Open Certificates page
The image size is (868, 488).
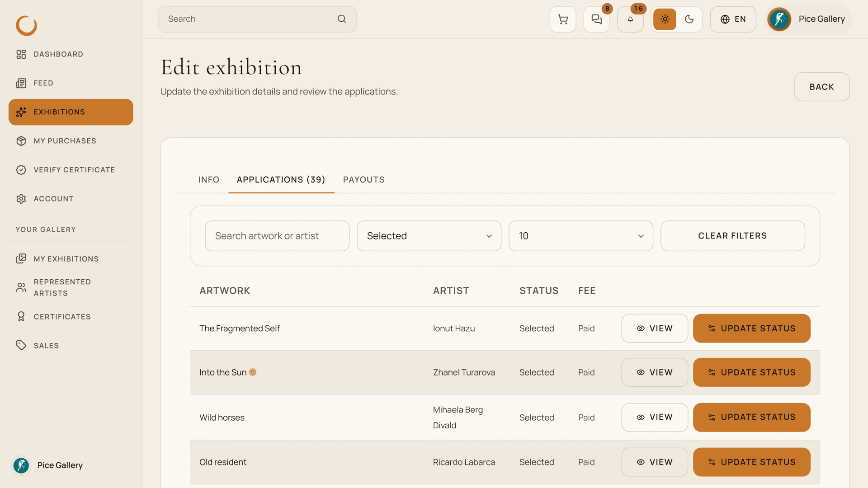coord(71,317)
